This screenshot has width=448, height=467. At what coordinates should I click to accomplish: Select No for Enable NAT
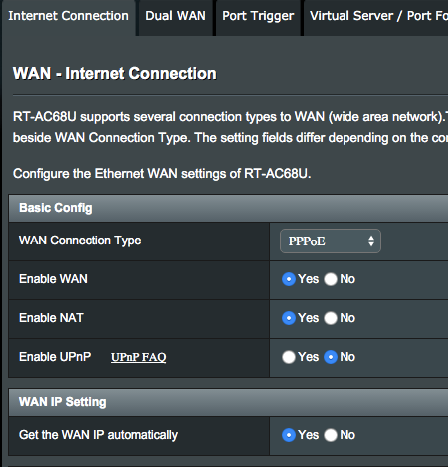[331, 318]
